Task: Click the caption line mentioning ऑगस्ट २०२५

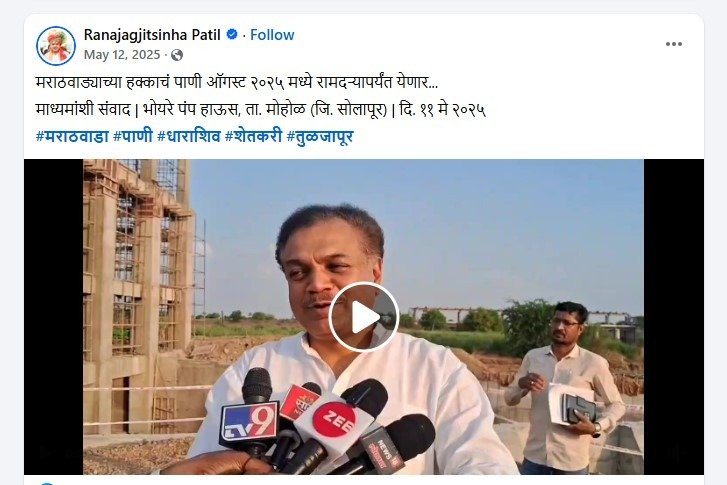Action: (x=236, y=83)
